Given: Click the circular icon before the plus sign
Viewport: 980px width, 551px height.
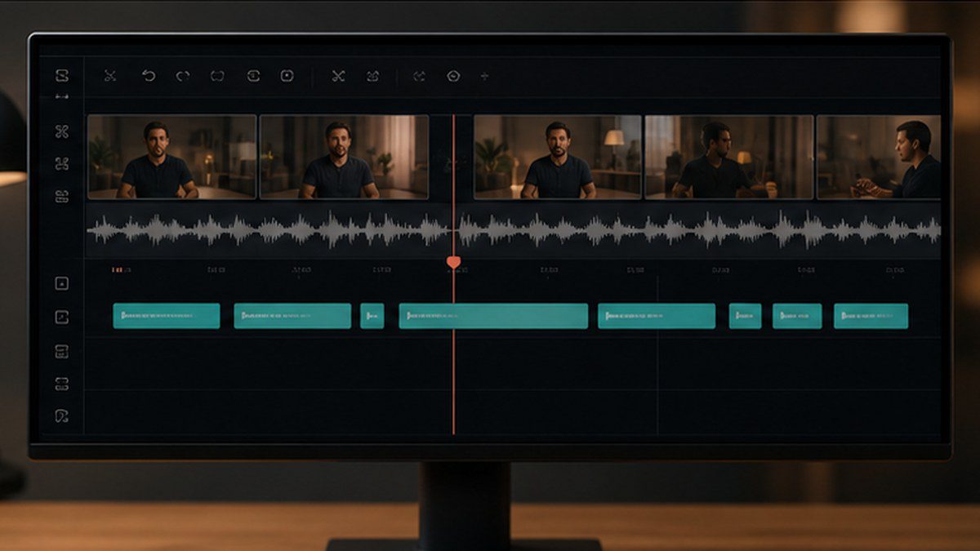Looking at the screenshot, I should (x=454, y=76).
